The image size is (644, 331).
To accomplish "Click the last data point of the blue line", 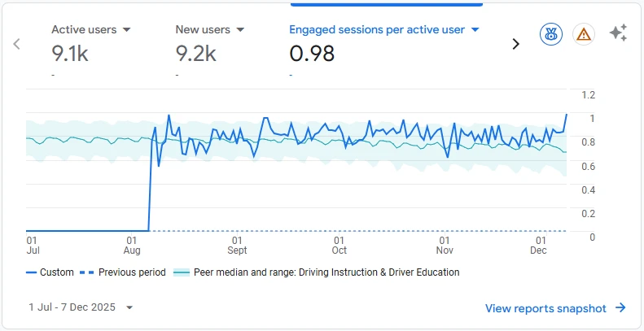I will tap(567, 115).
